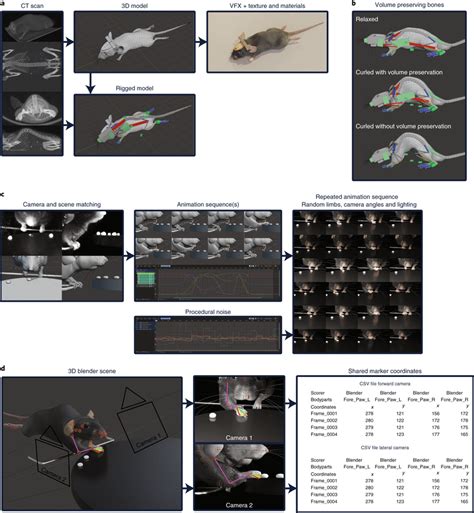This screenshot has height=513, width=474.
Task: Click 'Frame_0001' in the forward camera table
Action: click(x=324, y=413)
